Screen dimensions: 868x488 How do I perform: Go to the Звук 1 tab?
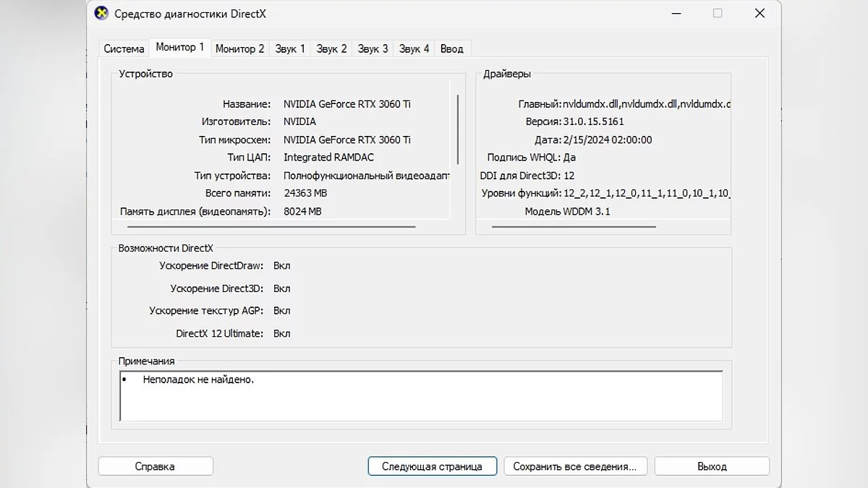point(290,49)
